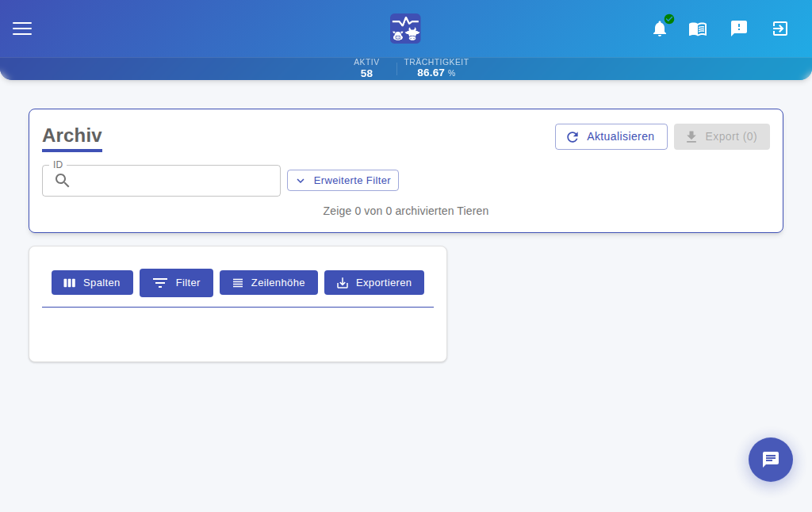Click the chevron beside Erweiterte Filter
This screenshot has height=512, width=812.
pos(301,181)
